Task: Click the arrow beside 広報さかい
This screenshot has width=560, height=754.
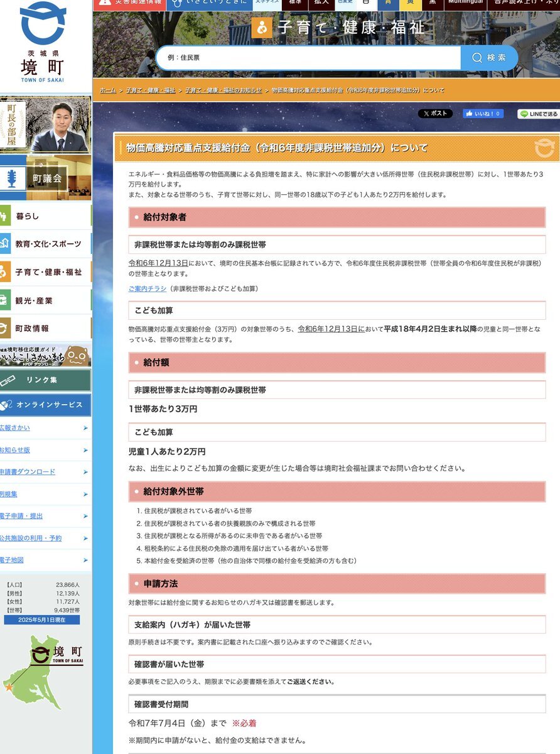Action: [x=85, y=428]
